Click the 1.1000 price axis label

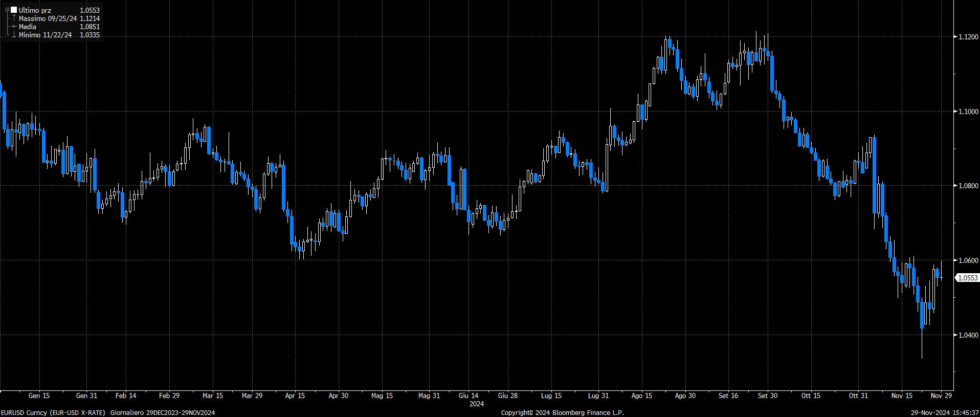click(x=967, y=112)
